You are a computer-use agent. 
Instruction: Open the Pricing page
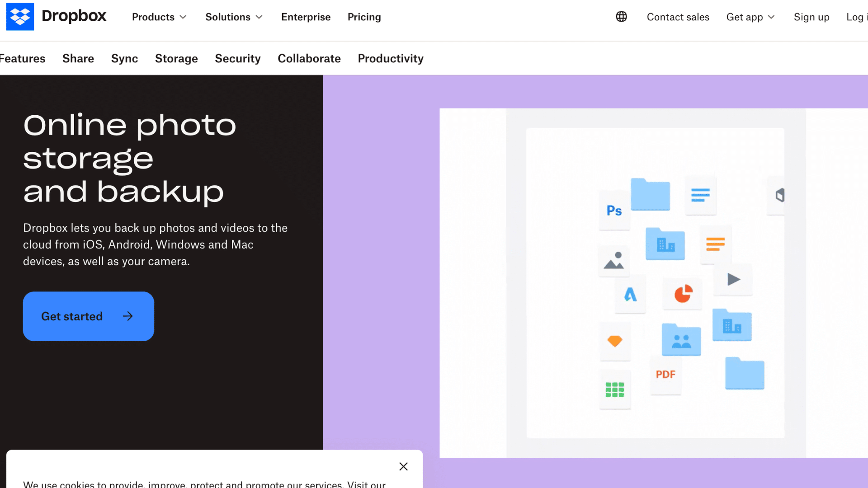[364, 17]
